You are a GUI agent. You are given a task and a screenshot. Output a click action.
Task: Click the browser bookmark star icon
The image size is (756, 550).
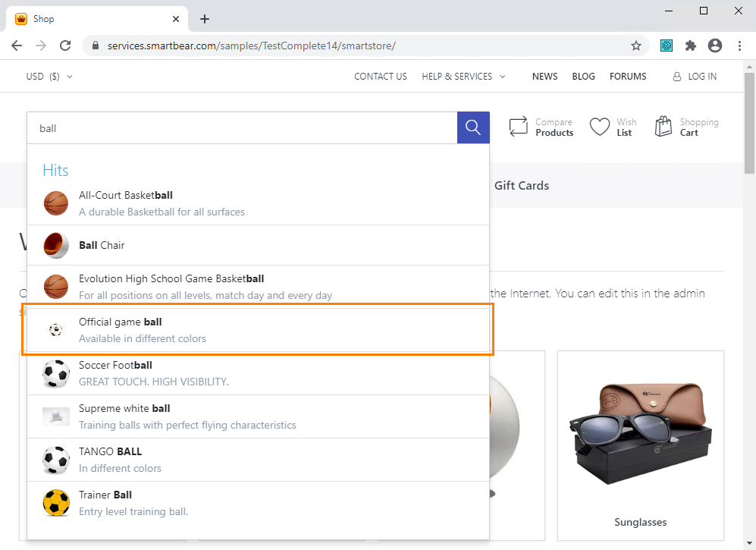[x=635, y=46]
